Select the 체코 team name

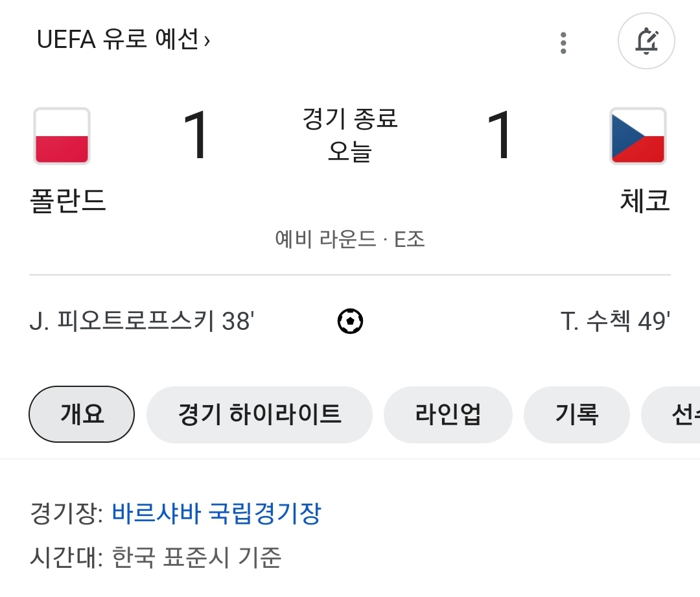(x=644, y=201)
